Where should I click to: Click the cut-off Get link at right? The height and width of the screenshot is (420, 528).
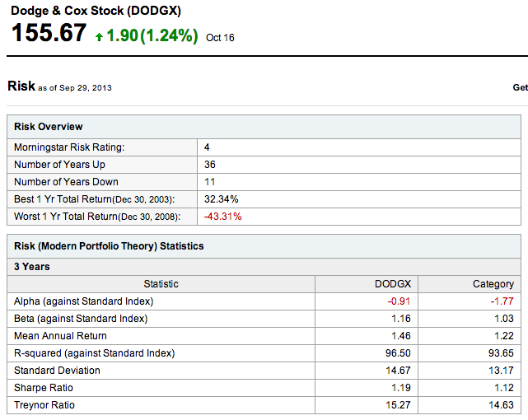pyautogui.click(x=521, y=87)
